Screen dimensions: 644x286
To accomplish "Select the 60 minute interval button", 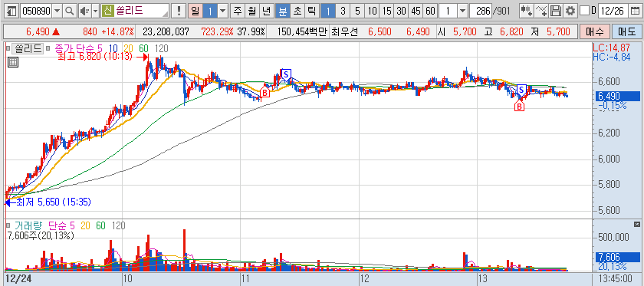I will (x=430, y=11).
